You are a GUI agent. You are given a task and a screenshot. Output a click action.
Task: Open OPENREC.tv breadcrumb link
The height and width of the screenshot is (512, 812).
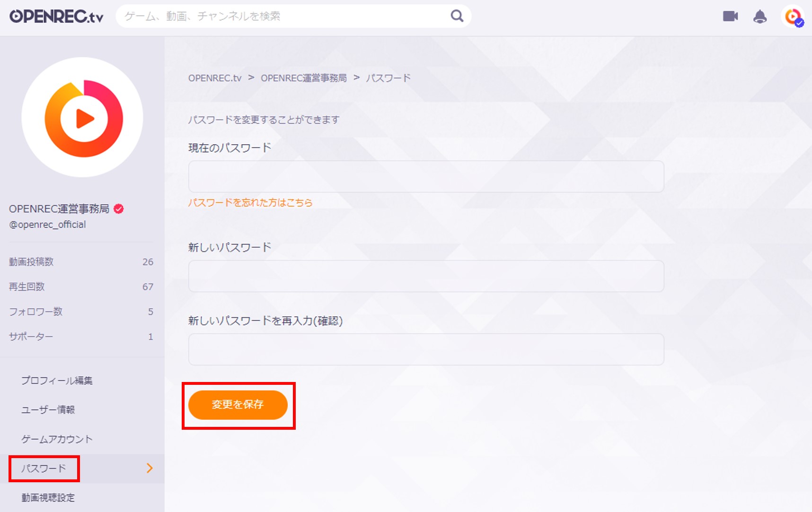coord(215,78)
